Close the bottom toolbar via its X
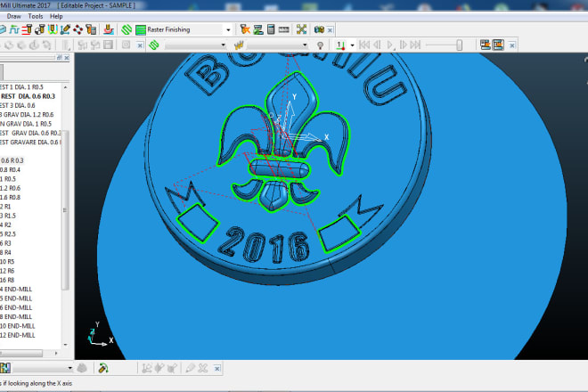Viewport: 588px width, 392px height. [x=217, y=369]
